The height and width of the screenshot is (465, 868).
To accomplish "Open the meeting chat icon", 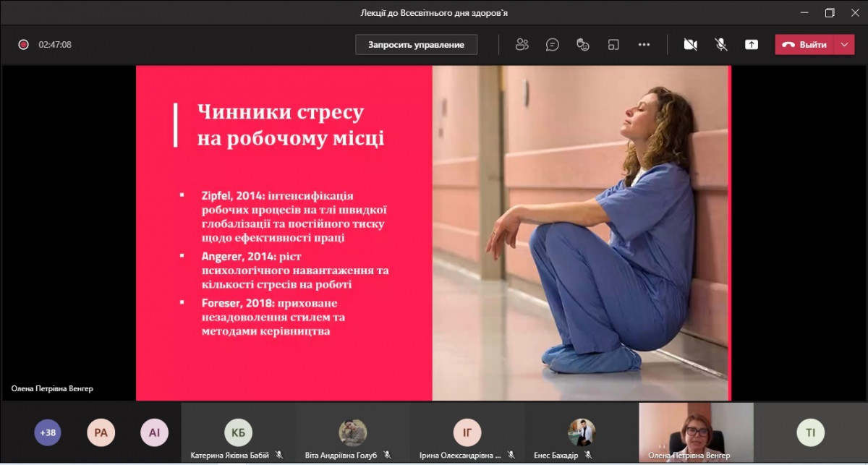I will pyautogui.click(x=553, y=45).
